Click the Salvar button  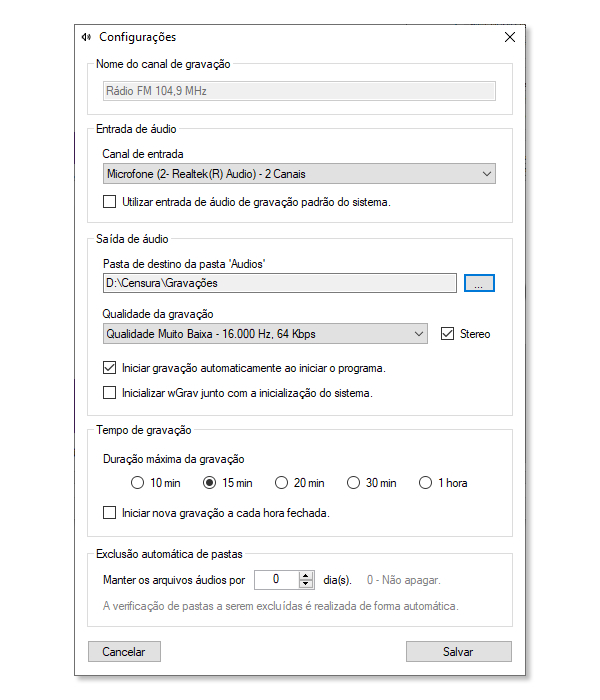click(x=458, y=652)
